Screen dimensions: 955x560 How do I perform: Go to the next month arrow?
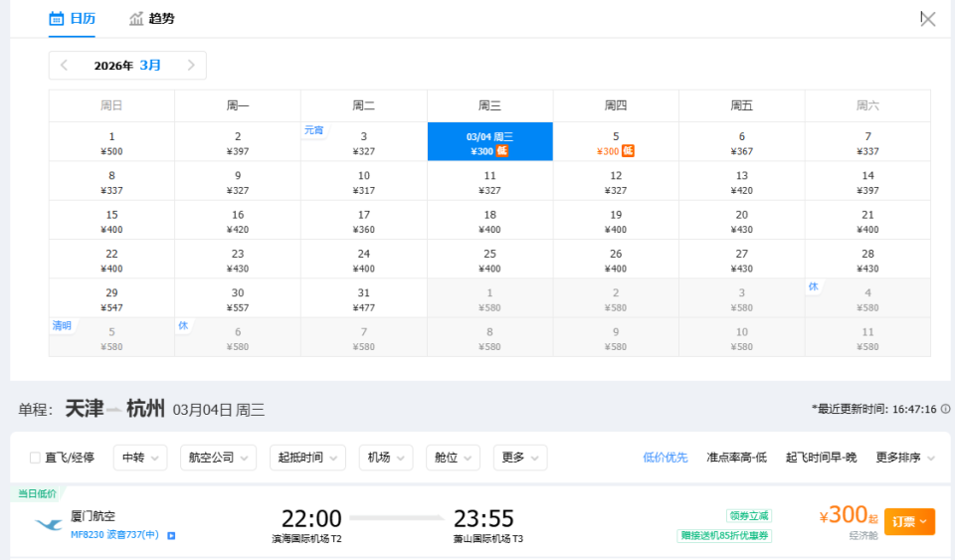pyautogui.click(x=191, y=65)
